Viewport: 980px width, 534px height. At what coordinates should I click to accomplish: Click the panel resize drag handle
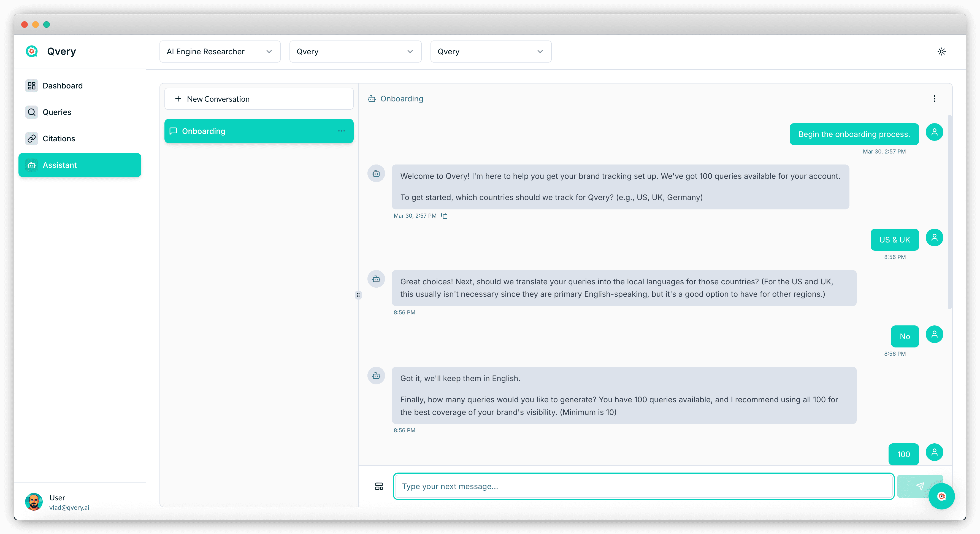[x=358, y=295]
